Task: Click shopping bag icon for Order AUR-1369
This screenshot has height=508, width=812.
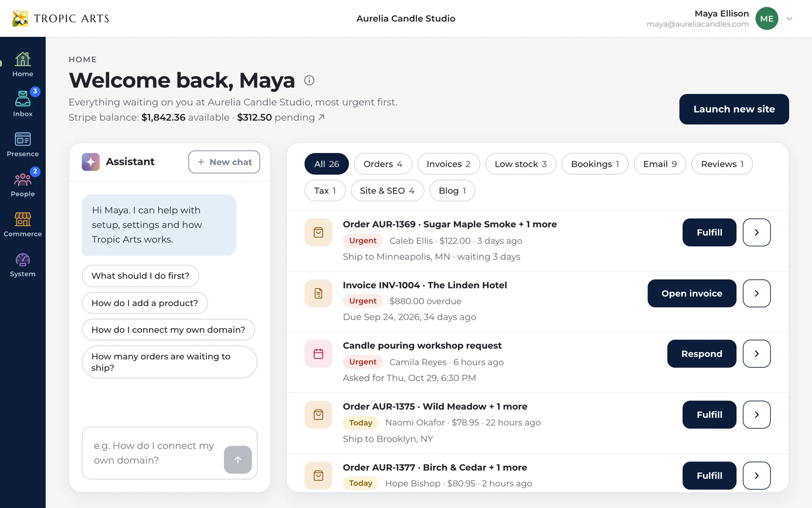Action: pyautogui.click(x=318, y=232)
